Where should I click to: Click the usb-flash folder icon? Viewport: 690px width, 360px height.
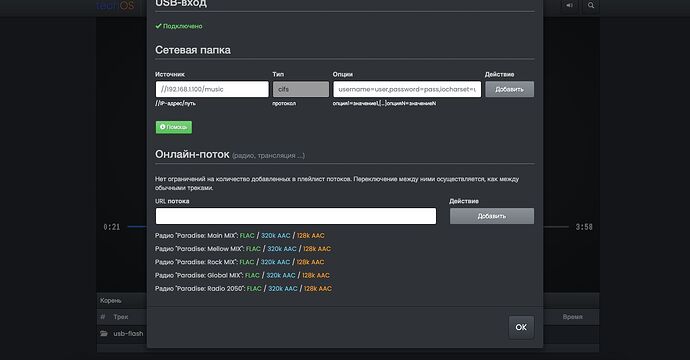point(104,333)
